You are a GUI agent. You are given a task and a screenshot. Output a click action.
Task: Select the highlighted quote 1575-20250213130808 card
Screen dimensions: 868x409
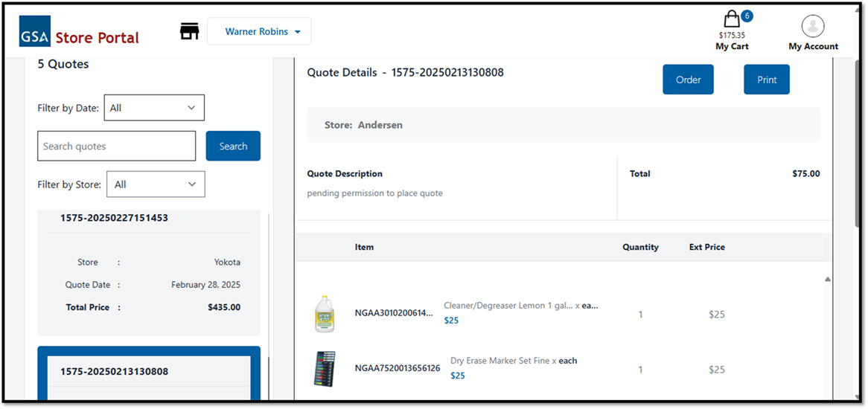tap(149, 372)
